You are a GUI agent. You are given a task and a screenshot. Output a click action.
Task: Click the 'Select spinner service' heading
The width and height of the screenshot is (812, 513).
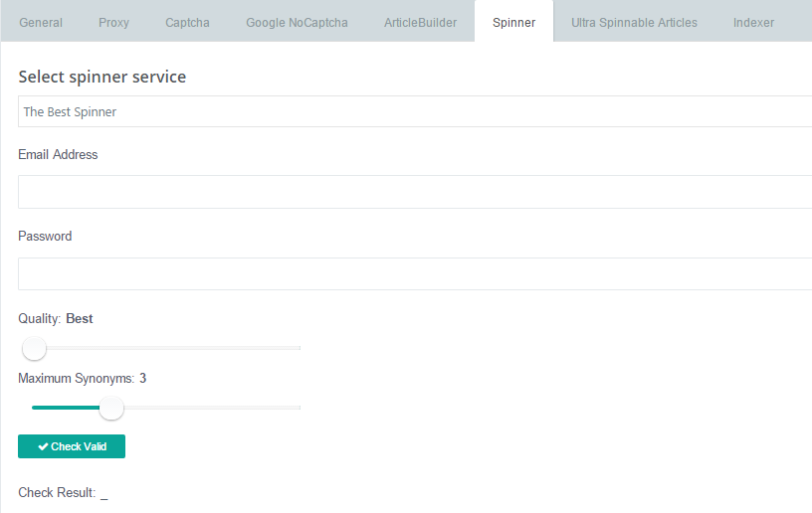point(102,77)
